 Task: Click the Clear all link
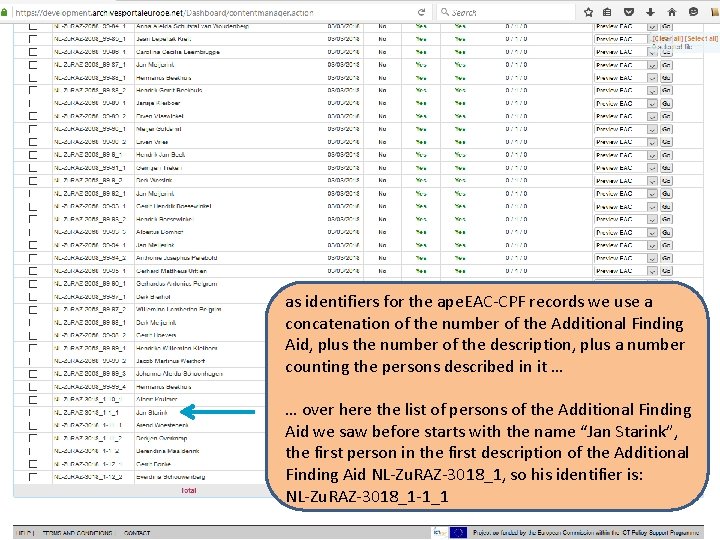point(668,39)
